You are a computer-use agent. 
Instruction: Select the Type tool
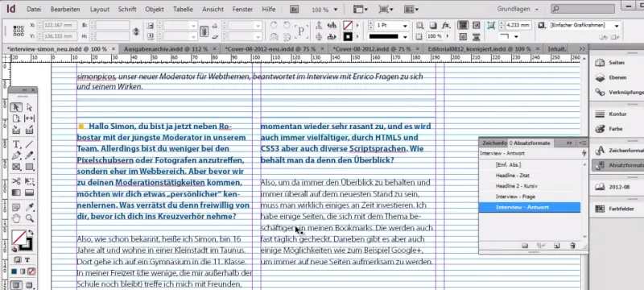pyautogui.click(x=16, y=144)
